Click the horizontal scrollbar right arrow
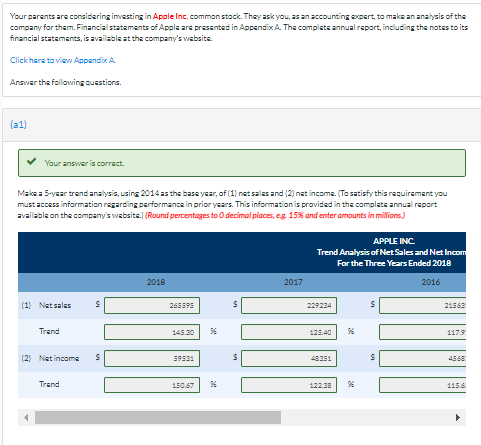This screenshot has height=445, width=481. point(458,417)
